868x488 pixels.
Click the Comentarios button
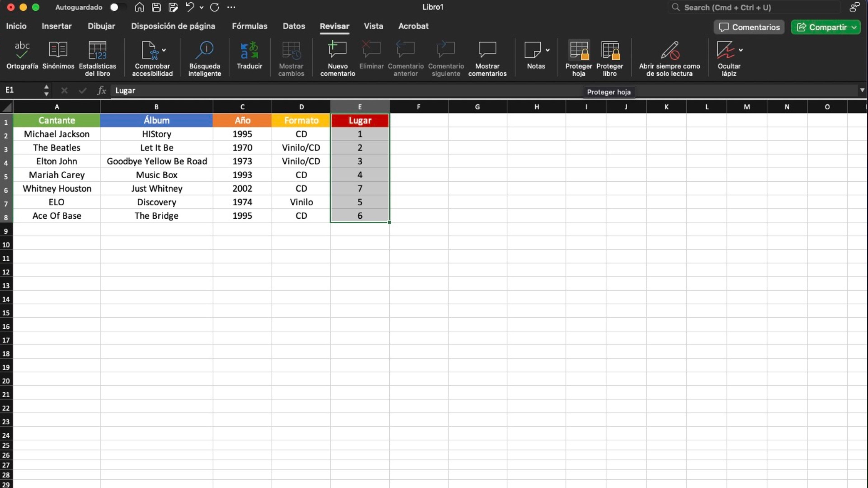(x=749, y=27)
